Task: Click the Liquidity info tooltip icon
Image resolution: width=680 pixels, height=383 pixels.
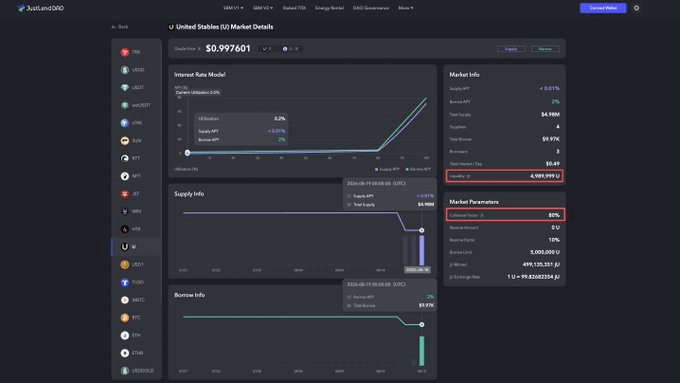Action: point(468,176)
